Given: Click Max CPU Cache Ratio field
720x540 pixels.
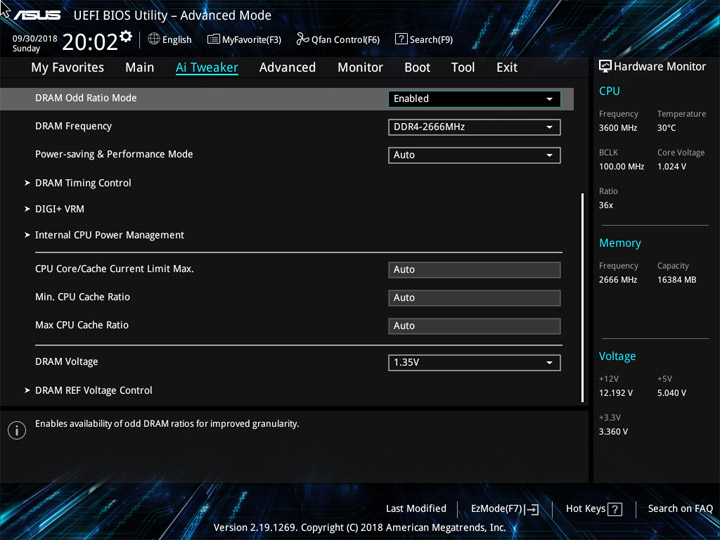Looking at the screenshot, I should click(474, 326).
